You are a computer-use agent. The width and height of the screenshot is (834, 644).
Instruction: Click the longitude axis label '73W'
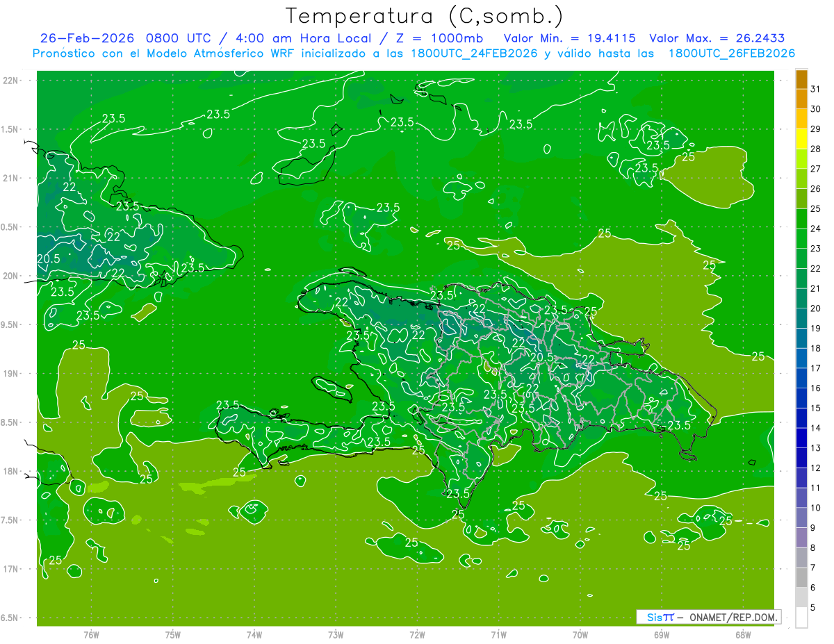336,634
